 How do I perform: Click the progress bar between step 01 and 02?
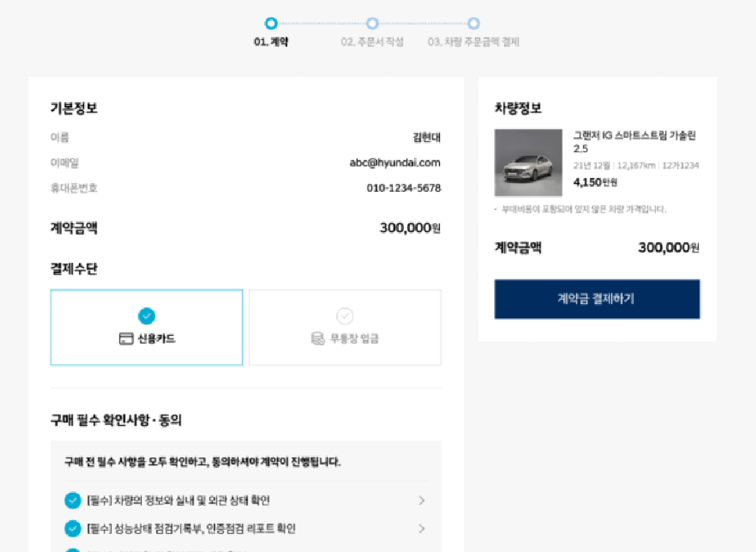[320, 22]
